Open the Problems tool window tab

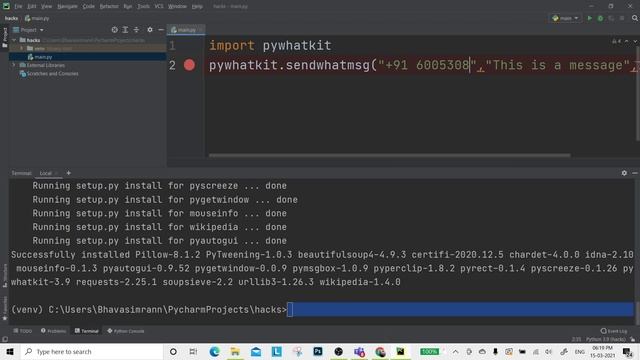click(x=53, y=331)
